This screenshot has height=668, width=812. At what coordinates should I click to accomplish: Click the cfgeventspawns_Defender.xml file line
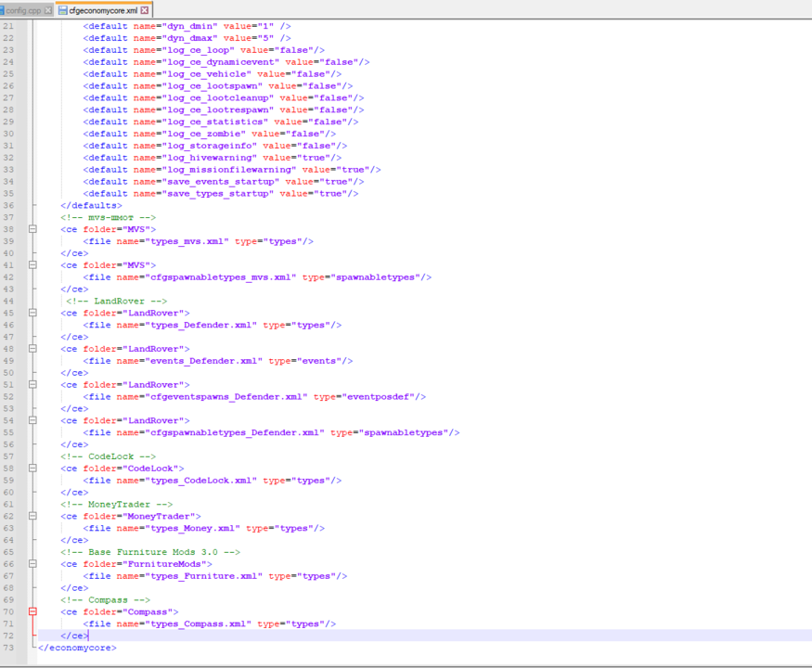pos(255,397)
